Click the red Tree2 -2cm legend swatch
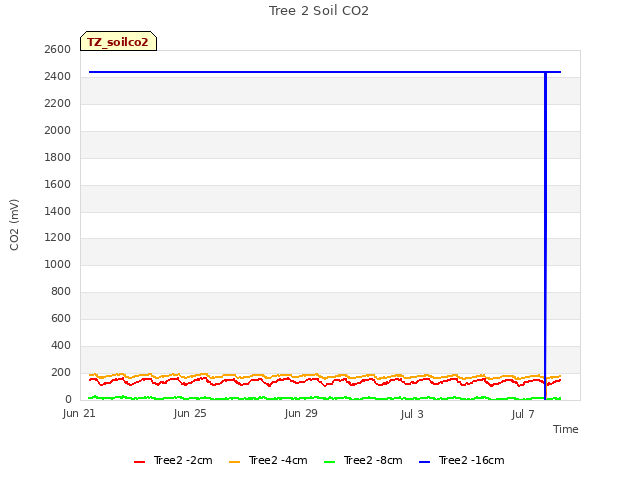This screenshot has height=480, width=640. click(140, 462)
